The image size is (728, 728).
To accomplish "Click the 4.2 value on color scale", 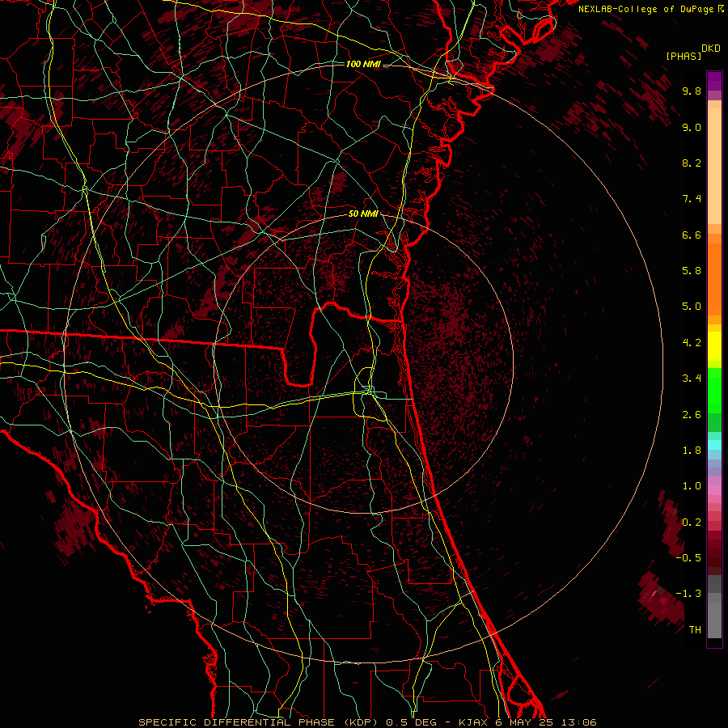I will tap(692, 343).
